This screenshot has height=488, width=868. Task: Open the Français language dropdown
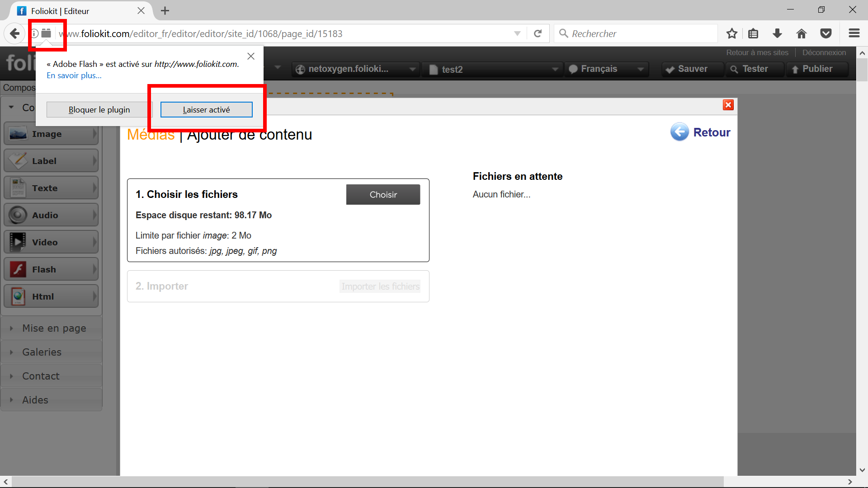606,69
